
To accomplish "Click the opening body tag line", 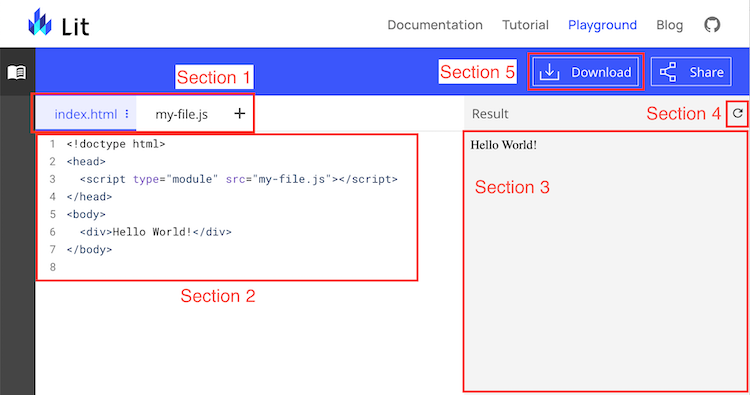I will (86, 214).
